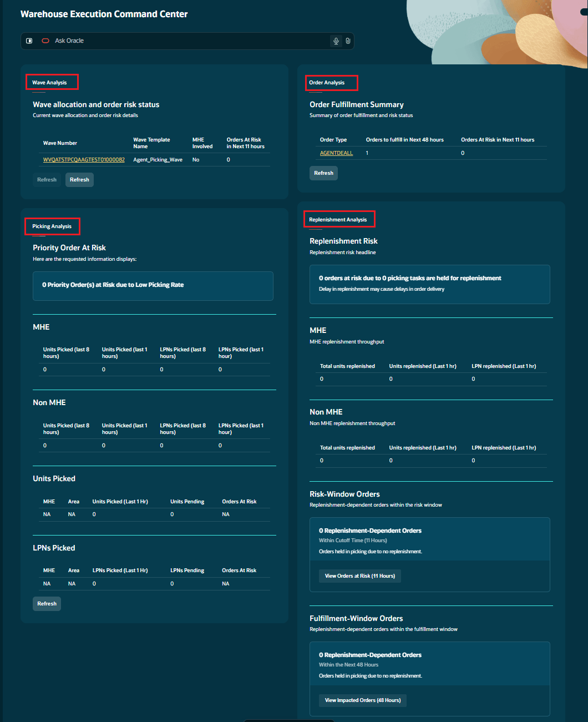Viewport: 588px width, 722px height.
Task: Click the 'Units Picked (Last 1 Hr)' column header
Action: coord(120,502)
